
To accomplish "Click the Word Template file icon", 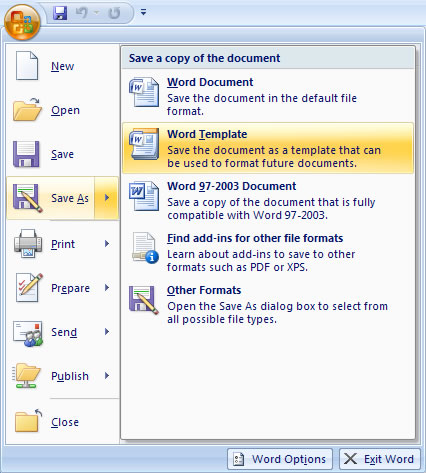I will (144, 144).
